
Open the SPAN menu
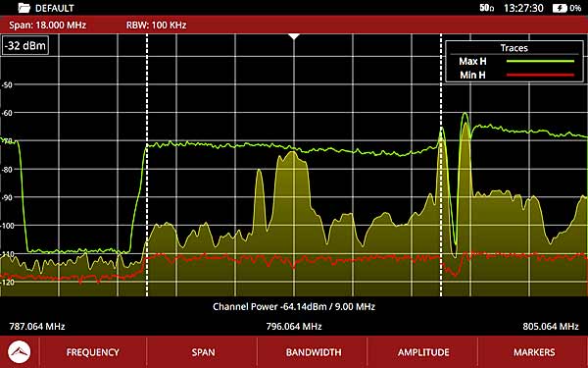203,352
